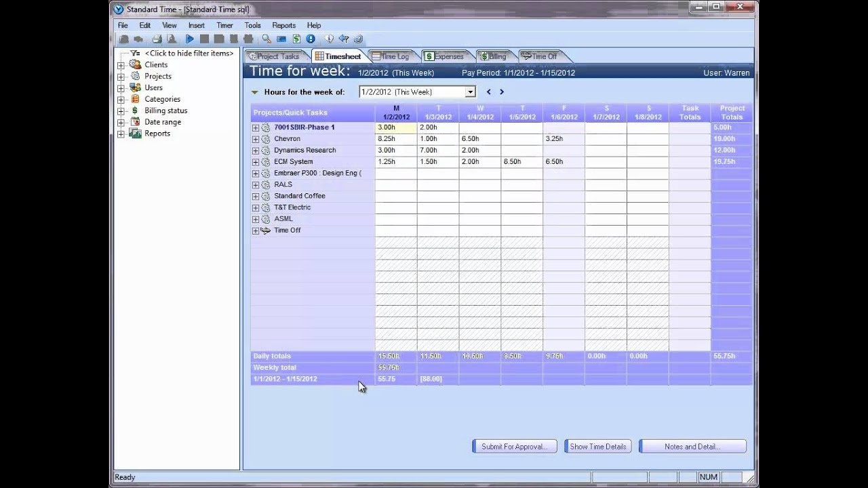
Task: Click the Billing status dollar icon
Action: pyautogui.click(x=136, y=110)
